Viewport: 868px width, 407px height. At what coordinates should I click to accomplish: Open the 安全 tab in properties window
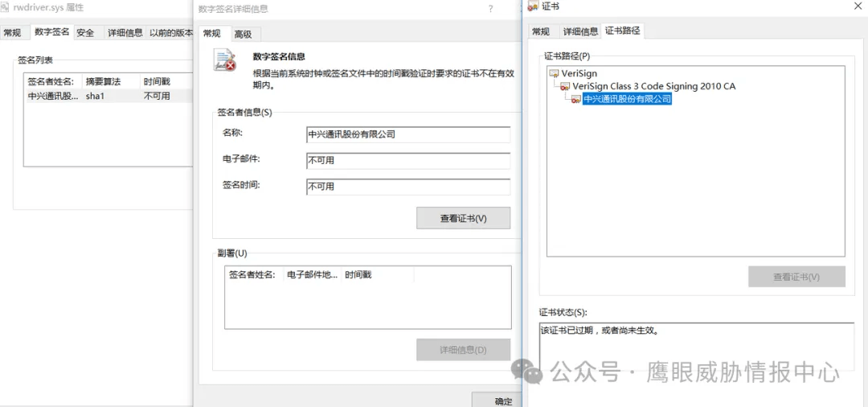pyautogui.click(x=84, y=33)
